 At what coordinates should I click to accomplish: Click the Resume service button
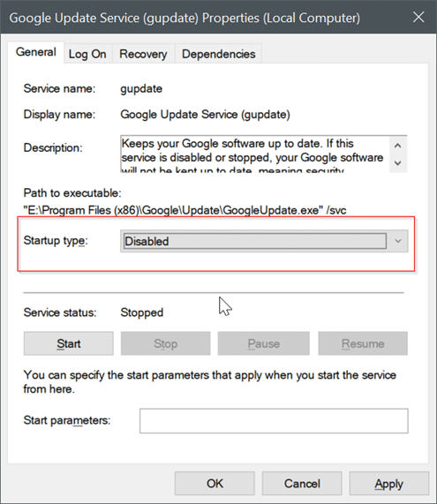363,343
